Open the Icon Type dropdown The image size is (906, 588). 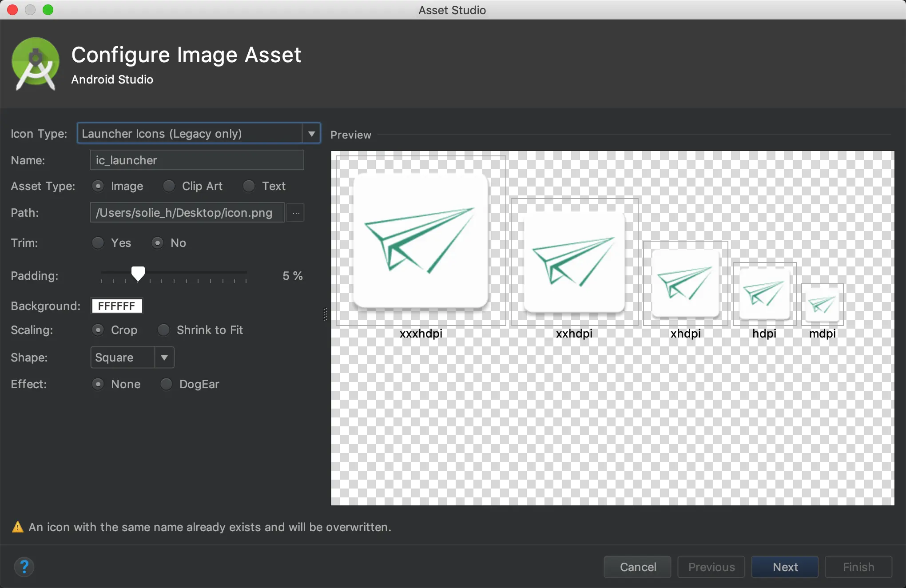199,133
